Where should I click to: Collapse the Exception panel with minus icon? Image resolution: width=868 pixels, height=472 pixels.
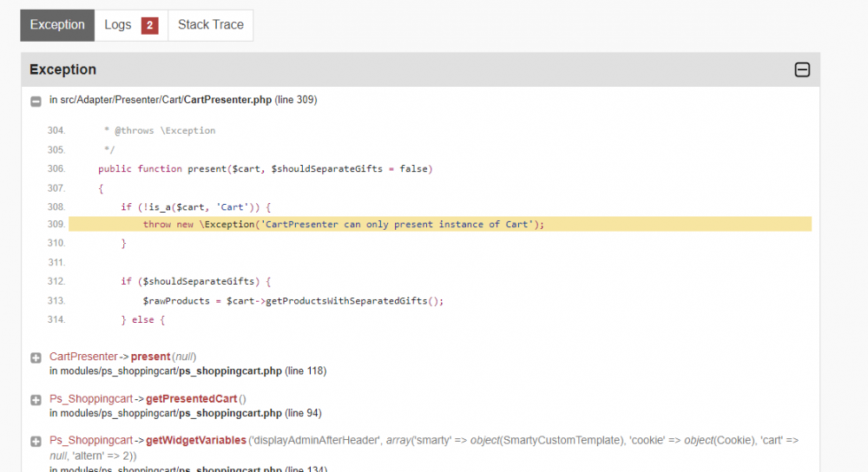[x=802, y=70]
